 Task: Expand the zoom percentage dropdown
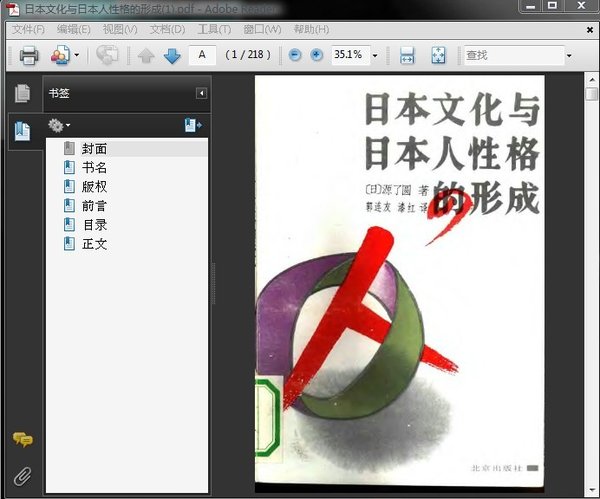pyautogui.click(x=375, y=55)
